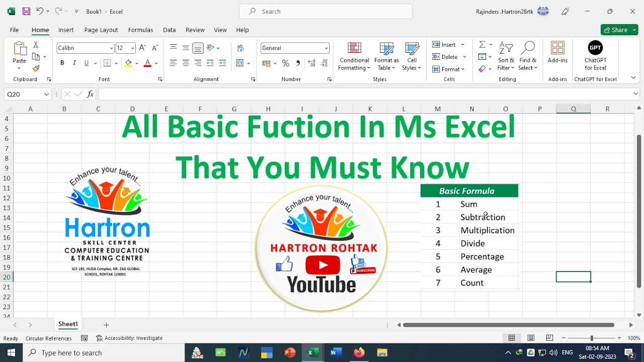Apply the red font color
Screen dimensions: 644x362
(147, 63)
